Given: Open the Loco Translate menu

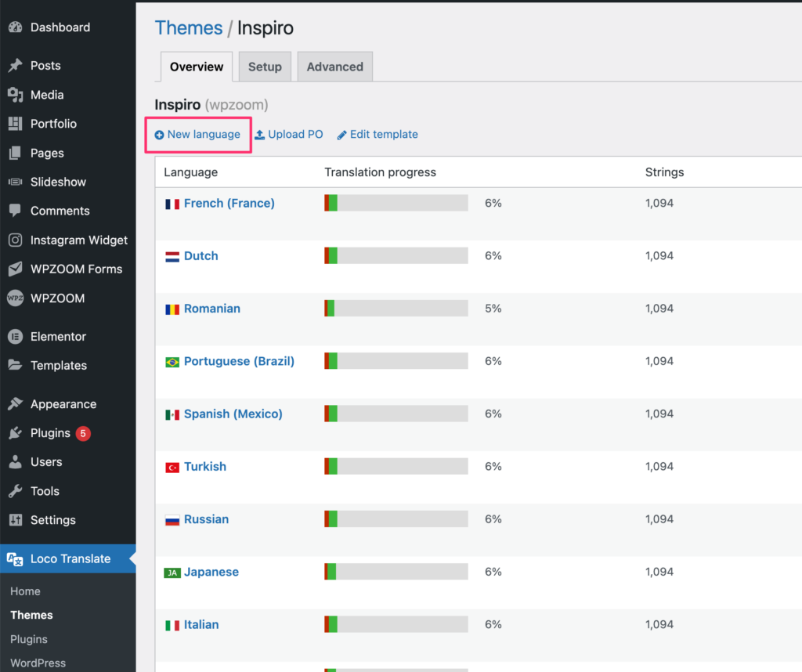Looking at the screenshot, I should pos(68,558).
